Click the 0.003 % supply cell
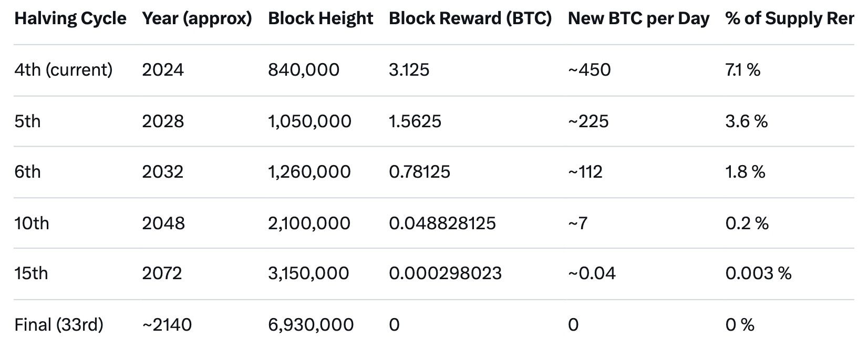This screenshot has height=347, width=868. point(758,273)
